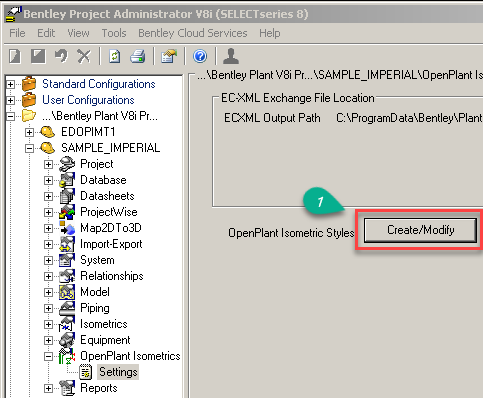Viewport: 483px width, 398px height.
Task: Click the System node icon
Action: pos(67,260)
